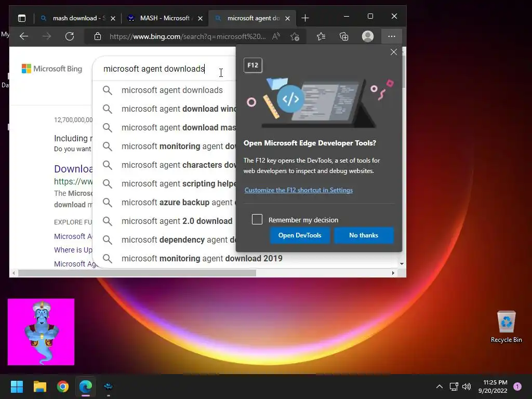Open the Edge tab actions menu icon

pos(22,18)
